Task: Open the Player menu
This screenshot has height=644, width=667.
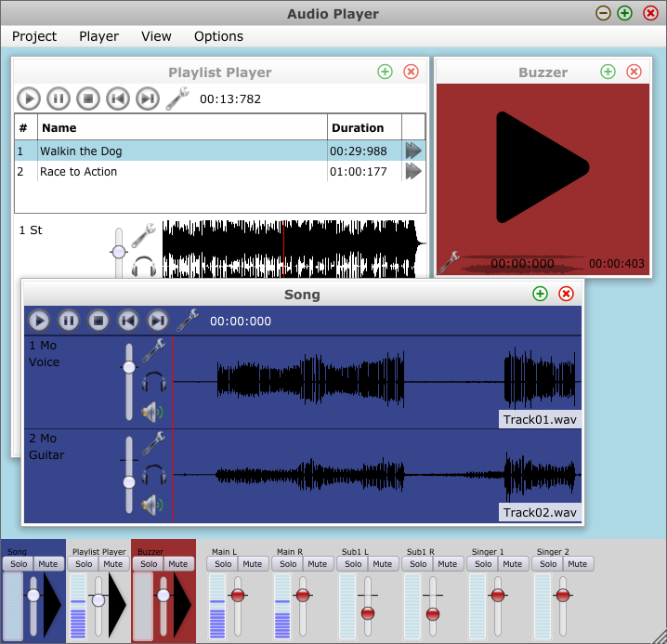Action: point(98,36)
